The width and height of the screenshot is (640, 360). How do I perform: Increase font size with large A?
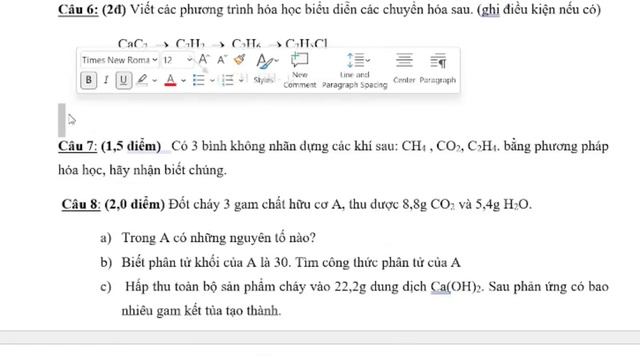click(x=204, y=60)
